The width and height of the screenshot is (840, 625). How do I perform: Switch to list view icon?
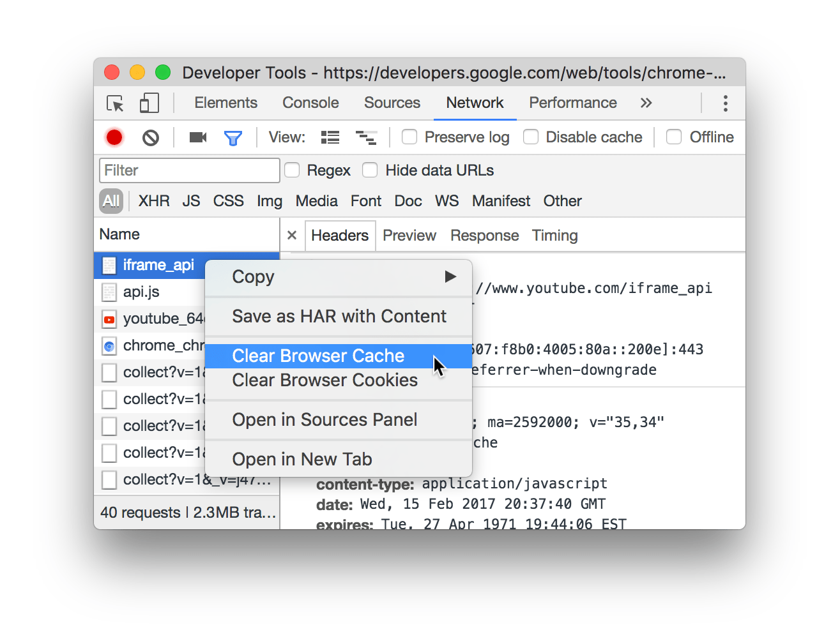click(x=330, y=137)
